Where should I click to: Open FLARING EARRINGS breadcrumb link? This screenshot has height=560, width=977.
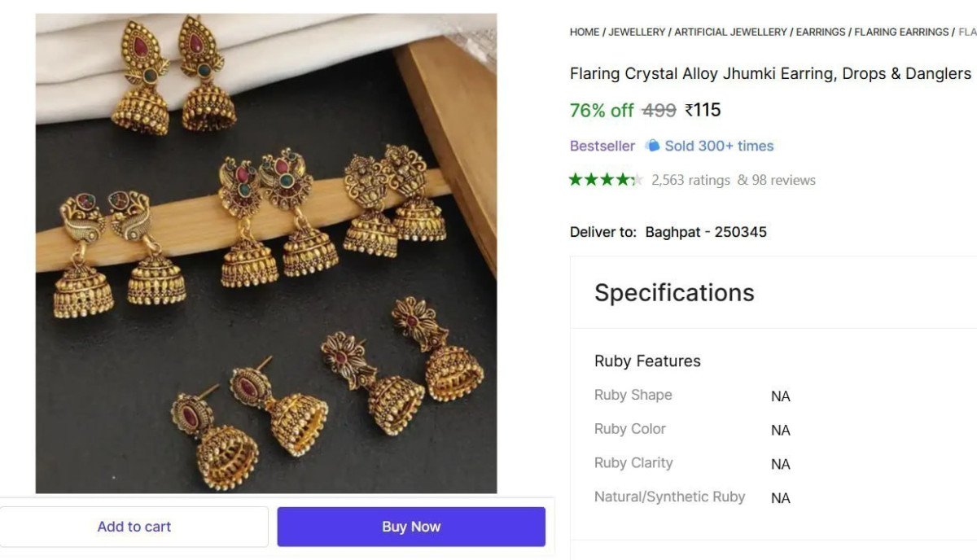[901, 32]
